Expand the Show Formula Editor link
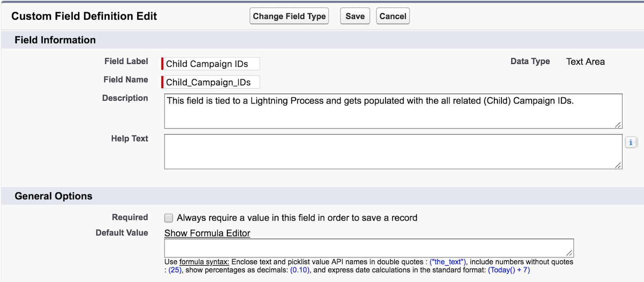644x282 pixels. click(x=207, y=233)
